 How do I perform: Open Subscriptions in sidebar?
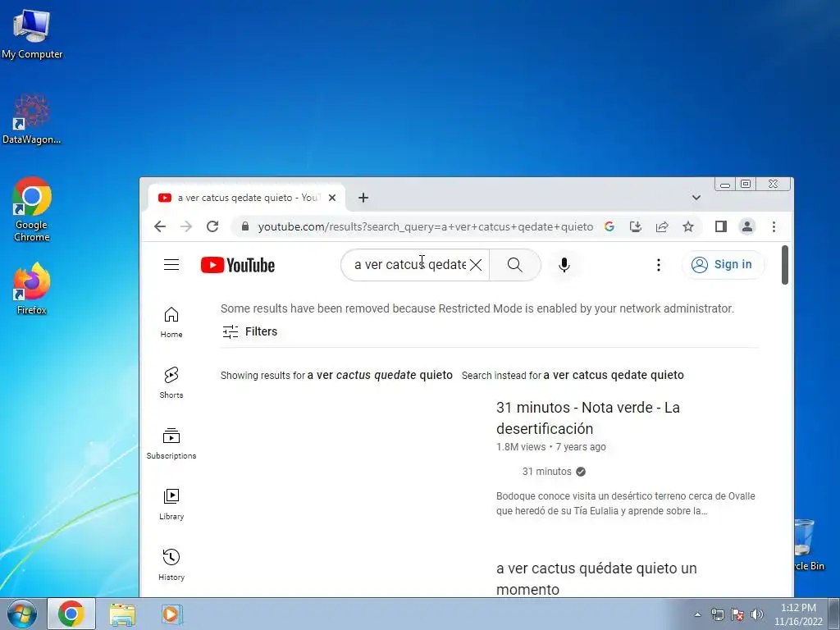[x=171, y=444]
